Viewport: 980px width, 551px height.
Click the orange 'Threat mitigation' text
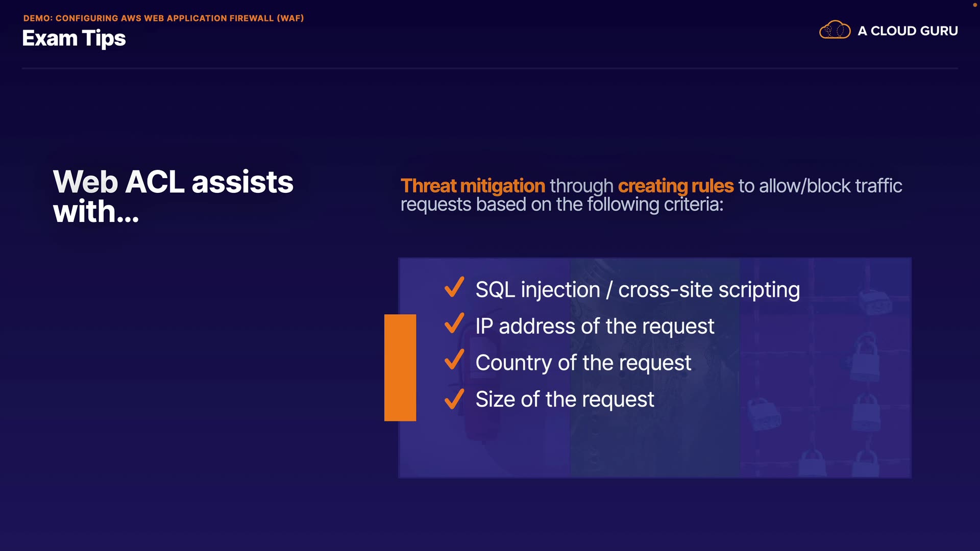point(473,186)
